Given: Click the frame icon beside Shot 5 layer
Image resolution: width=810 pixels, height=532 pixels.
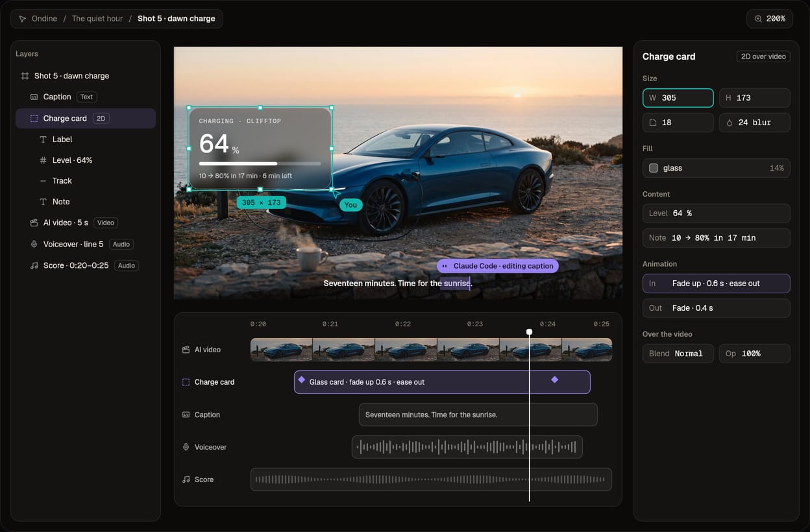Looking at the screenshot, I should [25, 76].
